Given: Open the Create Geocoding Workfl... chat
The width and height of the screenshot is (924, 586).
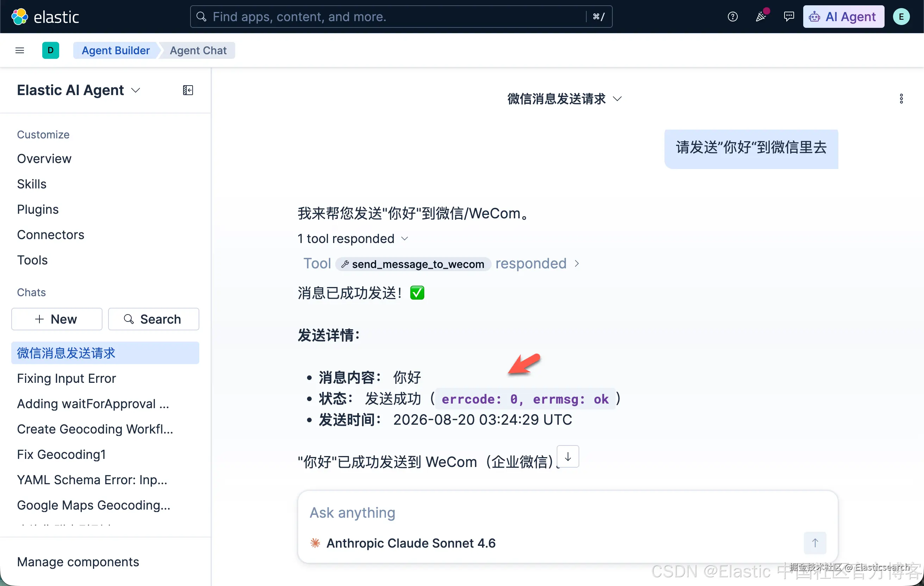Looking at the screenshot, I should coord(105,429).
